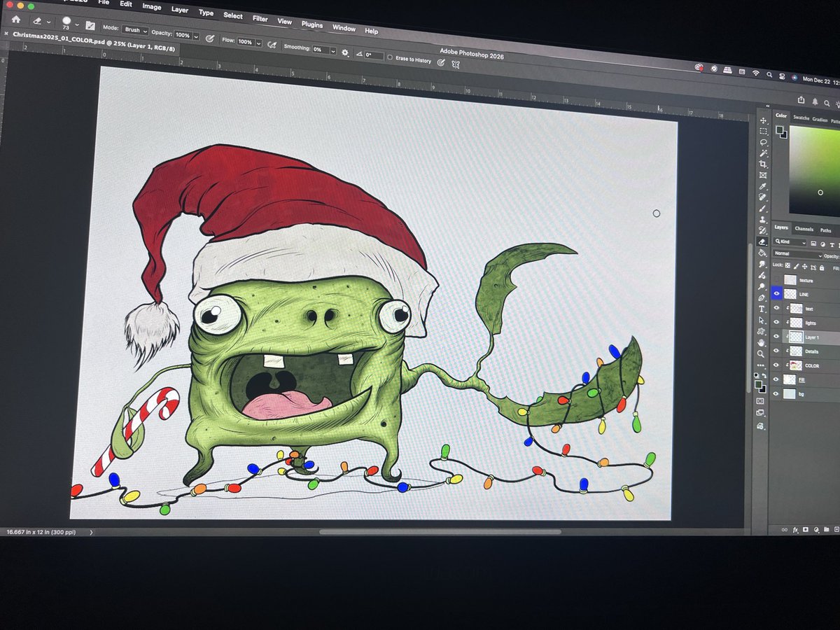Hide the LINE layer
840x630 pixels.
click(776, 294)
